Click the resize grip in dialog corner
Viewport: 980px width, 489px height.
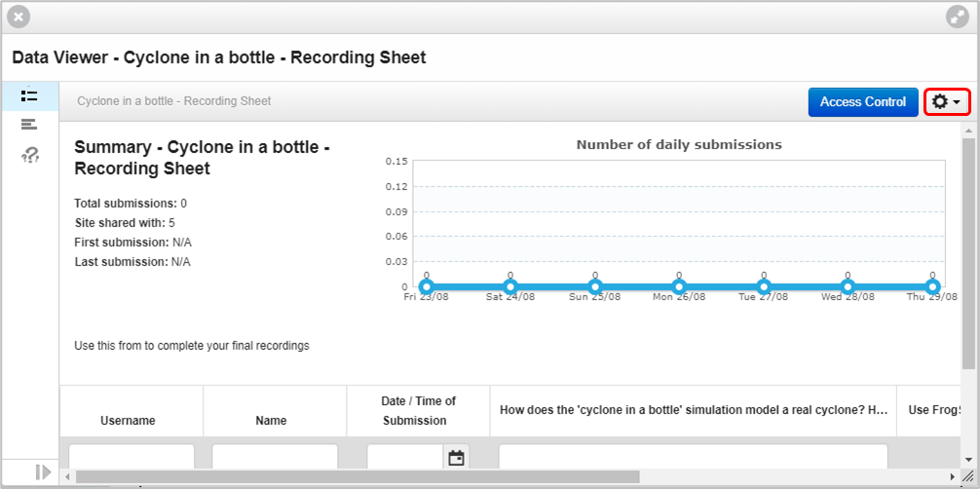[x=967, y=476]
